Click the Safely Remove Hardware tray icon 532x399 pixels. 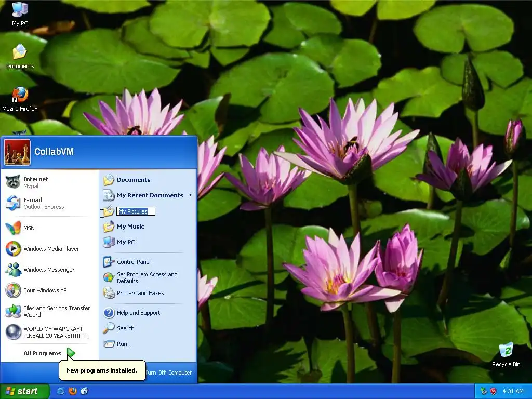click(x=484, y=391)
